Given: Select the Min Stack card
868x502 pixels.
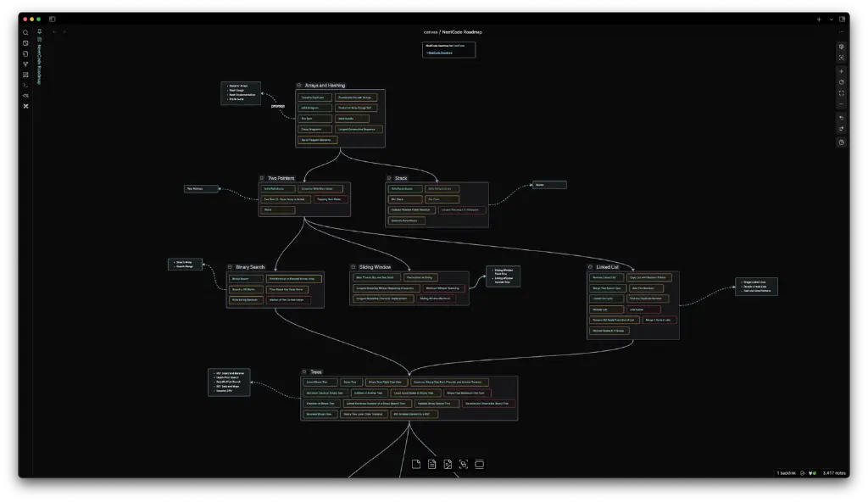Looking at the screenshot, I should point(405,199).
